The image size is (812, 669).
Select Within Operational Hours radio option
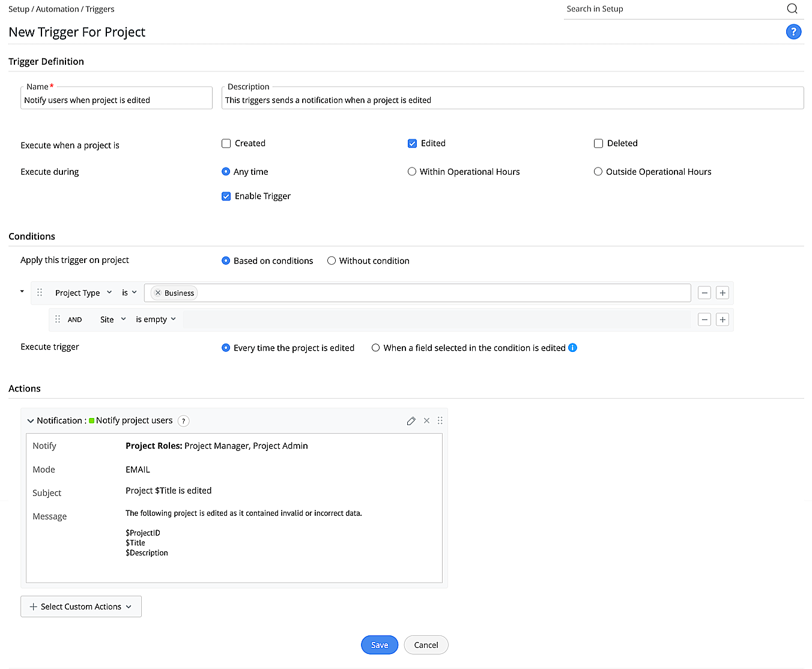pyautogui.click(x=412, y=172)
